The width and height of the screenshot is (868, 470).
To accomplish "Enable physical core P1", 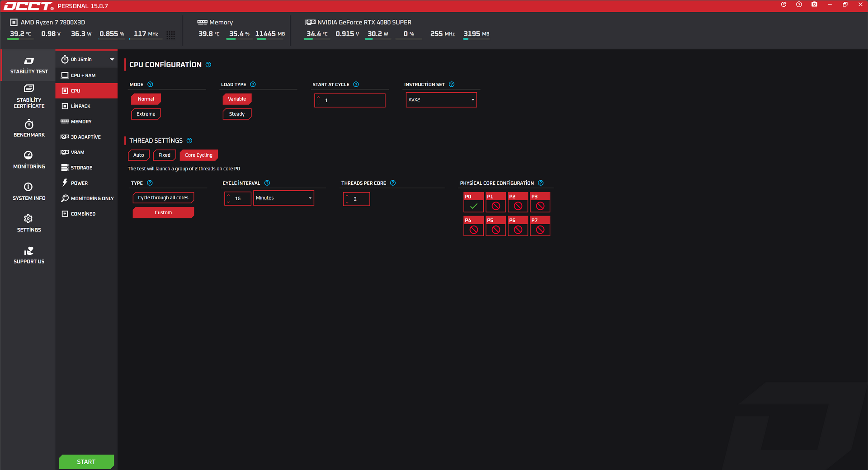I will 495,202.
